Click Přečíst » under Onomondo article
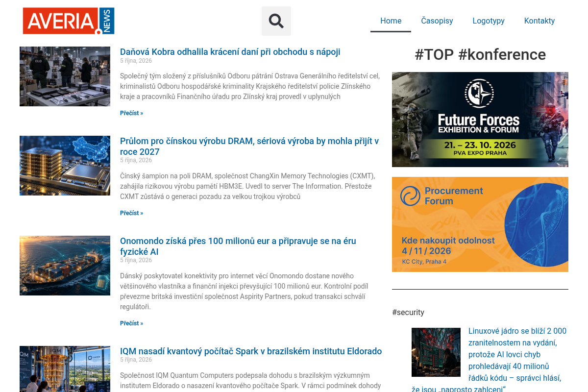 point(132,323)
